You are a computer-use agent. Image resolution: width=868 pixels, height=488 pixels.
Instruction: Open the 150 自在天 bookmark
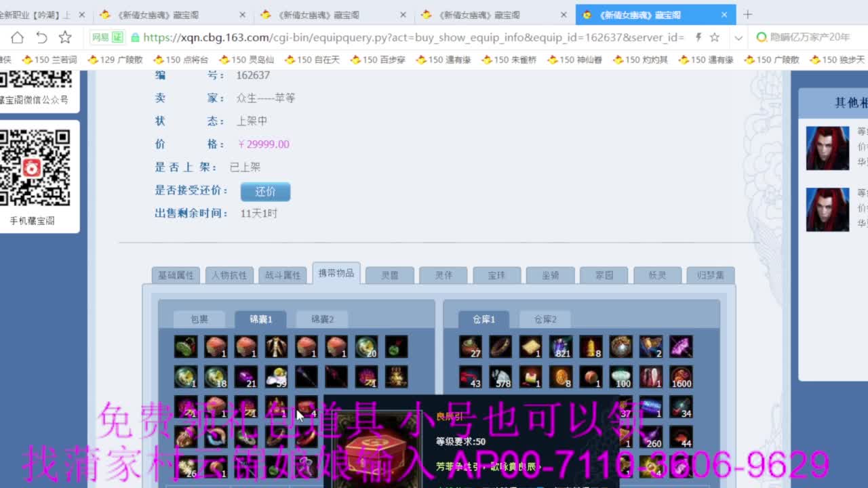312,60
